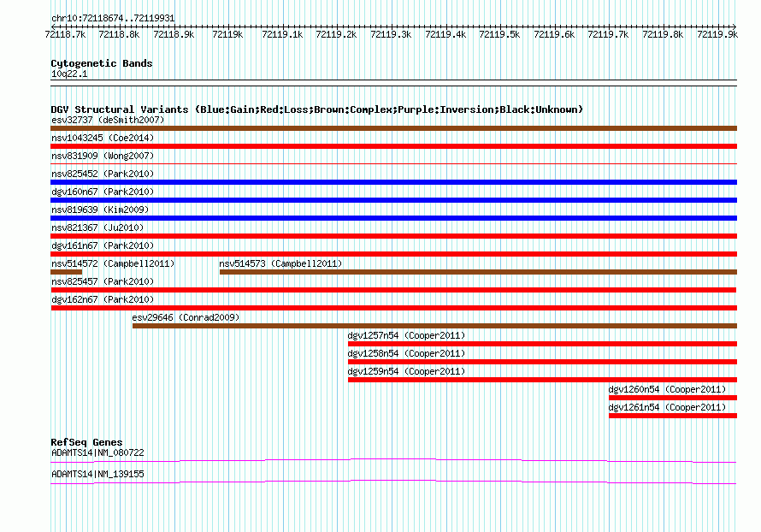This screenshot has height=532, width=761.
Task: Click the 72119k ruler position marker
Action: pos(227,34)
